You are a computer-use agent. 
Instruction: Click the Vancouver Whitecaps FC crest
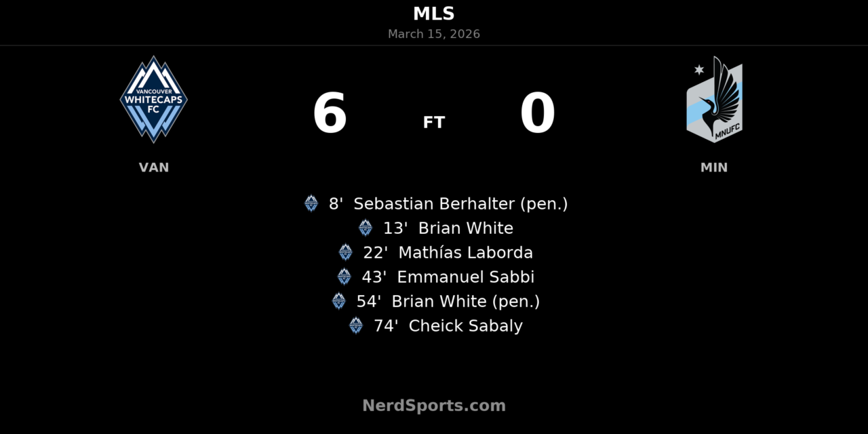pyautogui.click(x=154, y=100)
